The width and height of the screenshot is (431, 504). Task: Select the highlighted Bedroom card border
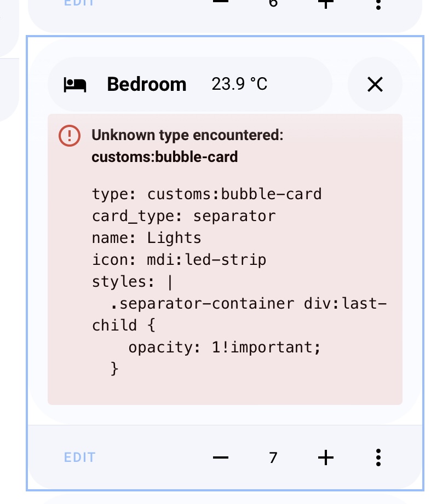(226, 36)
